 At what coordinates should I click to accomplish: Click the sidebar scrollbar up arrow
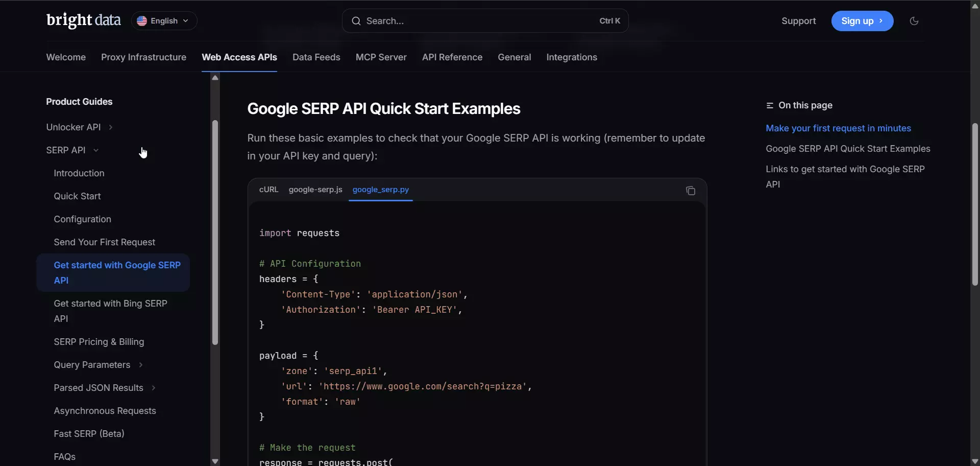tap(215, 78)
